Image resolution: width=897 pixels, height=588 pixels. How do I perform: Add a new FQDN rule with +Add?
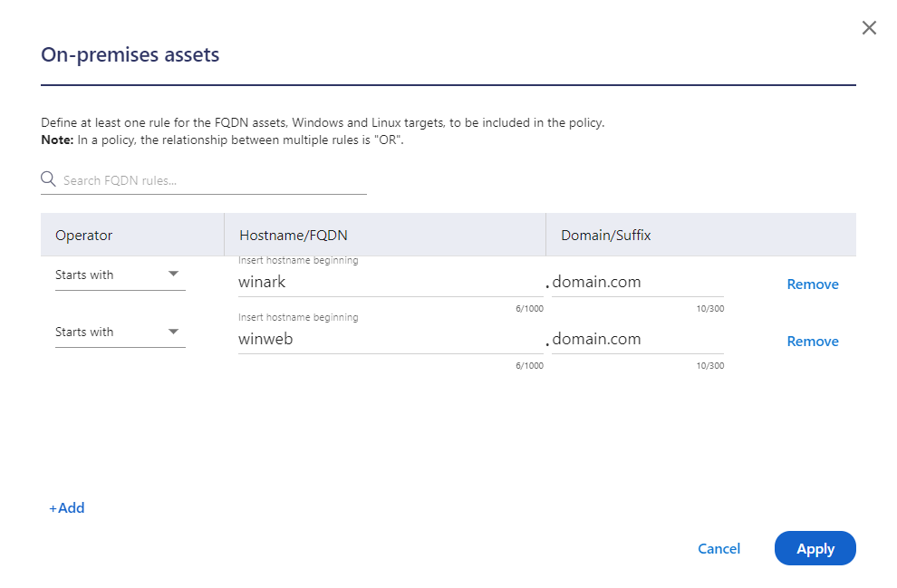click(x=66, y=507)
